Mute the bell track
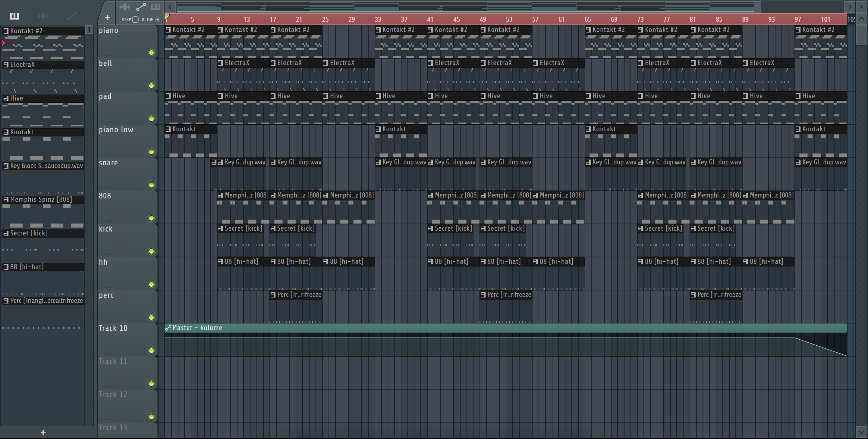This screenshot has height=439, width=868. point(151,86)
